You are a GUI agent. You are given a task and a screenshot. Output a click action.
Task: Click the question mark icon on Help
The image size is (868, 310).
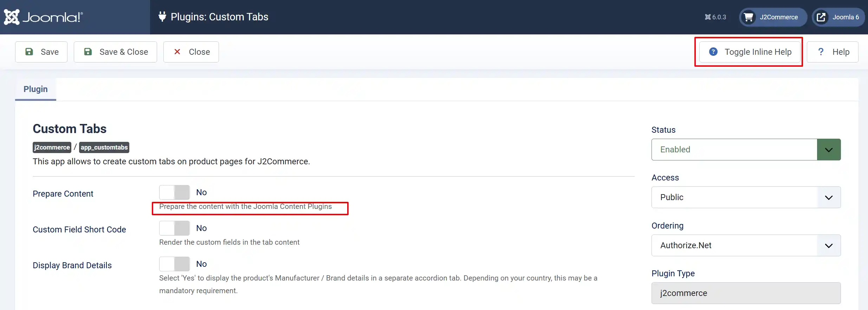821,52
